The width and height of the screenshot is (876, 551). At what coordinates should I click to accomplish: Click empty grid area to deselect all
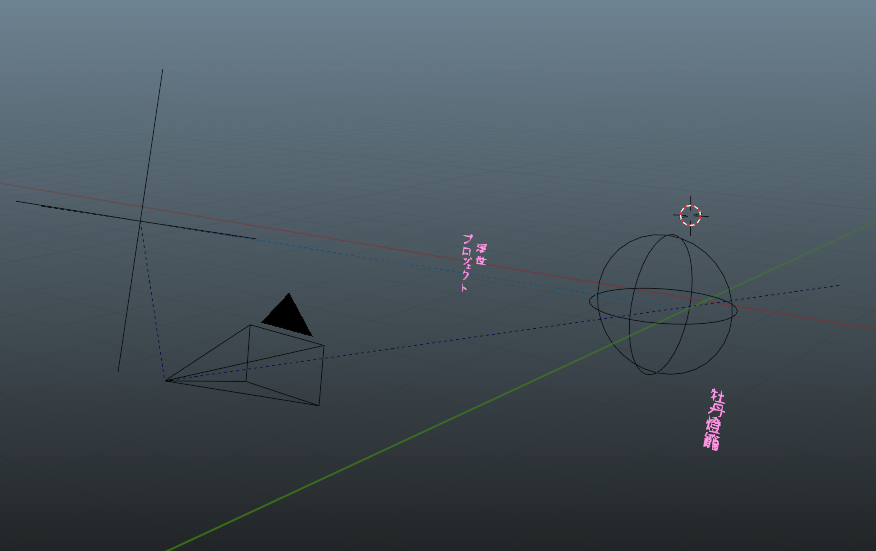click(500, 100)
